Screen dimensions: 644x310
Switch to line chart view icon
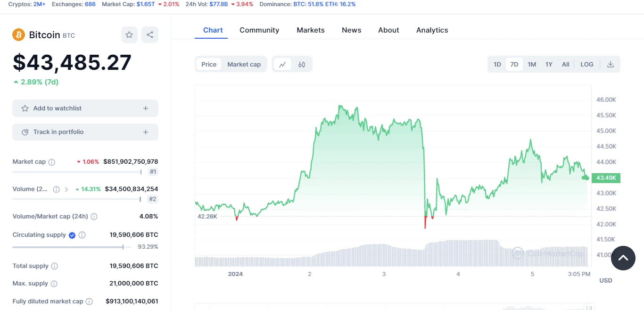282,65
